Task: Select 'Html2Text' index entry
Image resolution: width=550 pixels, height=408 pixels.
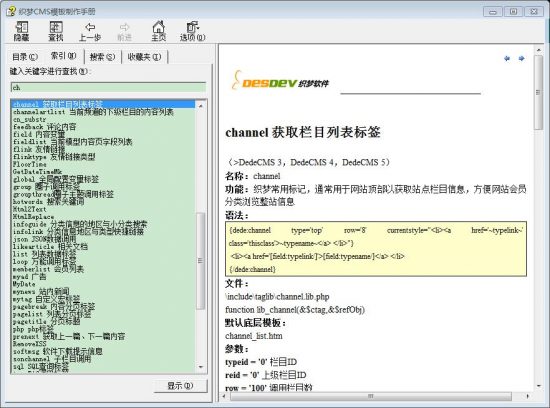Action: click(29, 209)
